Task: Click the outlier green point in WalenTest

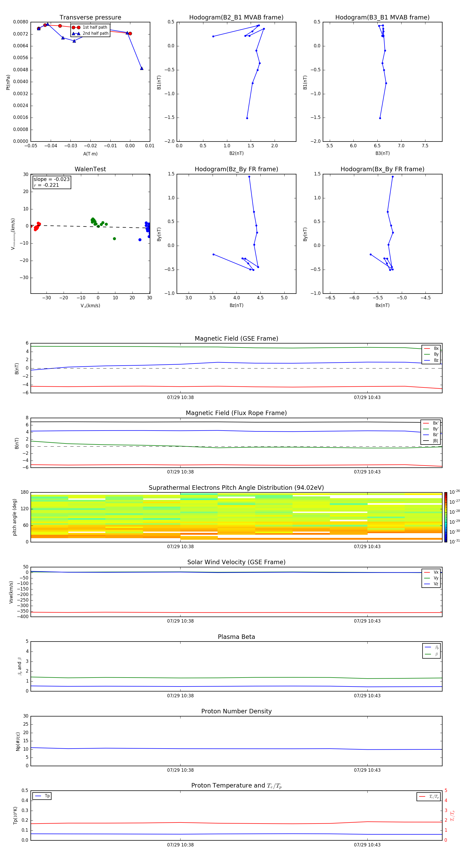Action: pyautogui.click(x=115, y=239)
